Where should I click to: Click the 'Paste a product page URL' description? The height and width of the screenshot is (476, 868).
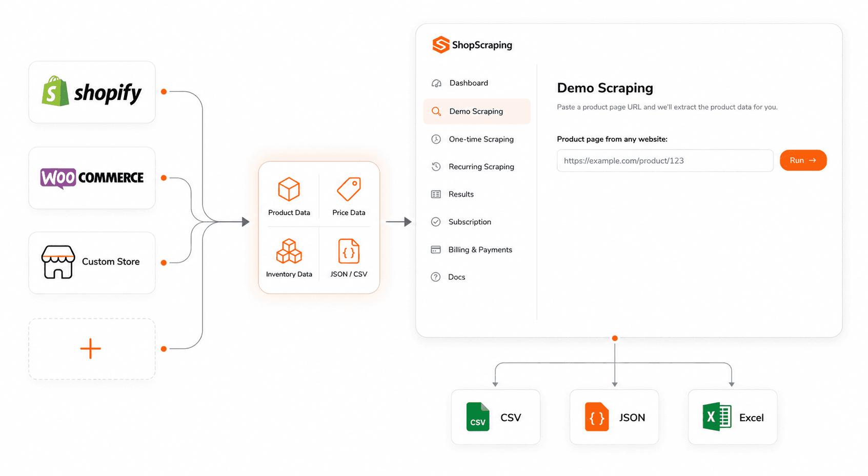[x=667, y=107]
